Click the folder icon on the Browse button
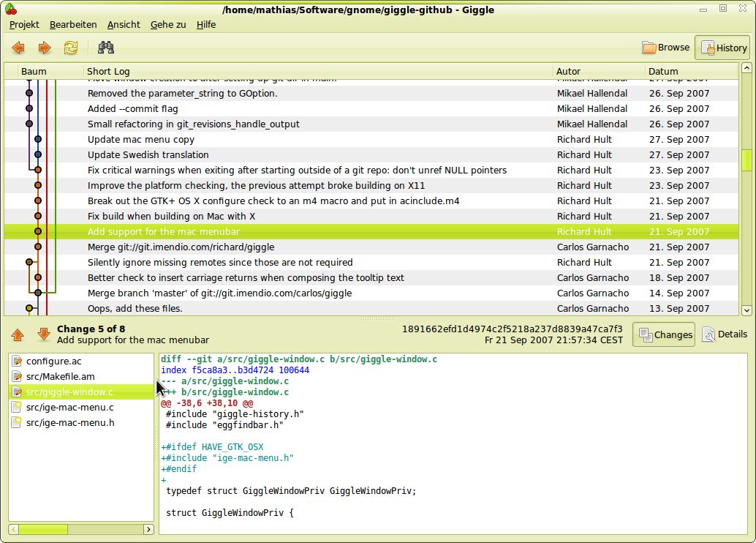This screenshot has height=543, width=756. [x=647, y=47]
